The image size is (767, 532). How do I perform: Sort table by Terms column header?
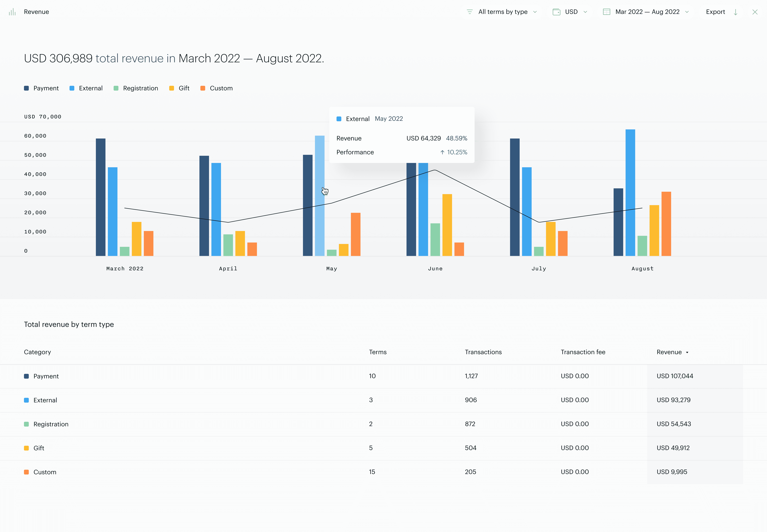click(x=377, y=352)
